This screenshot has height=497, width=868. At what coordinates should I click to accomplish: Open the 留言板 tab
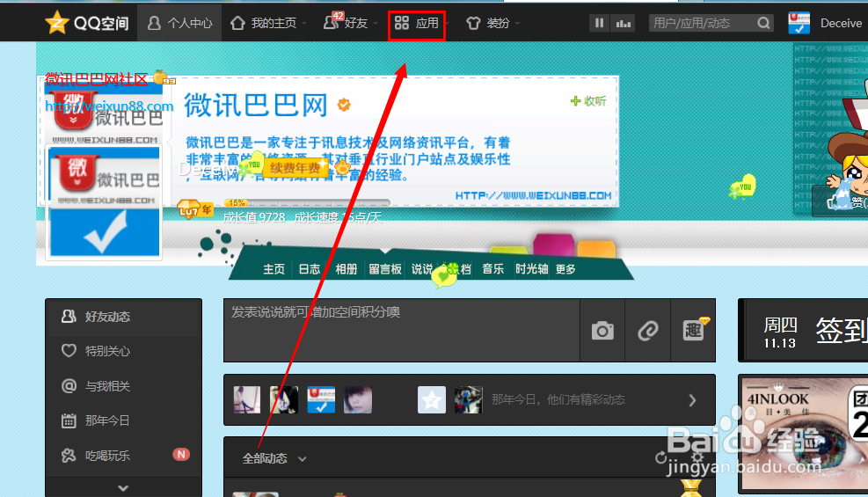click(x=384, y=269)
